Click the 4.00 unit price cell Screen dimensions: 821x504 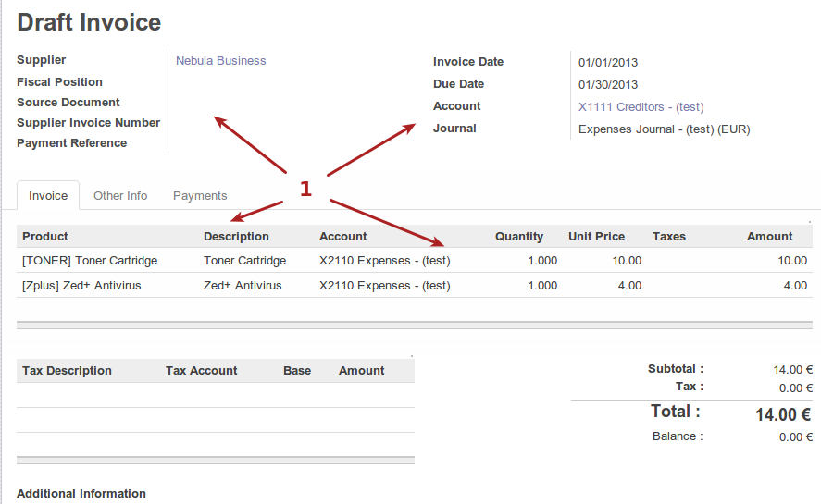tap(629, 286)
